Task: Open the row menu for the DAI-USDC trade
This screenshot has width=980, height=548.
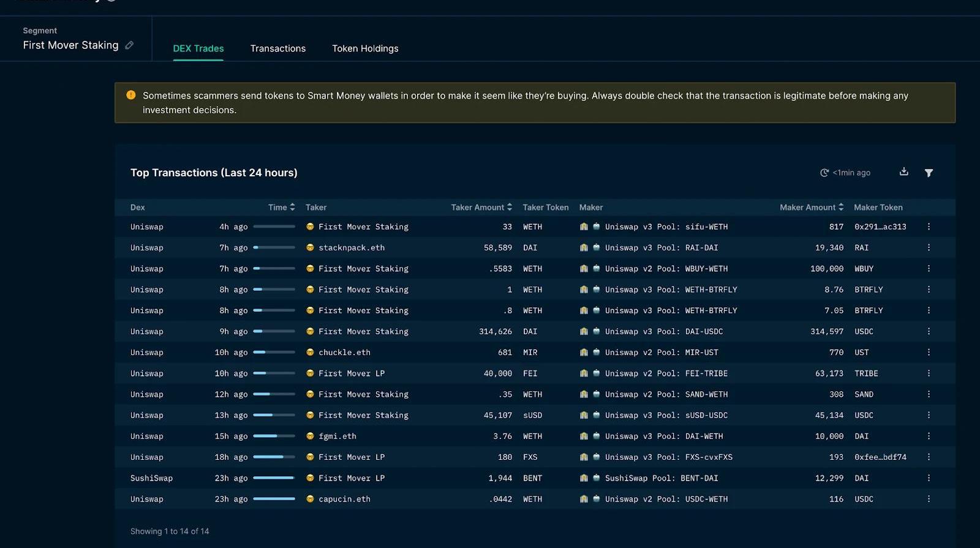Action: (929, 331)
